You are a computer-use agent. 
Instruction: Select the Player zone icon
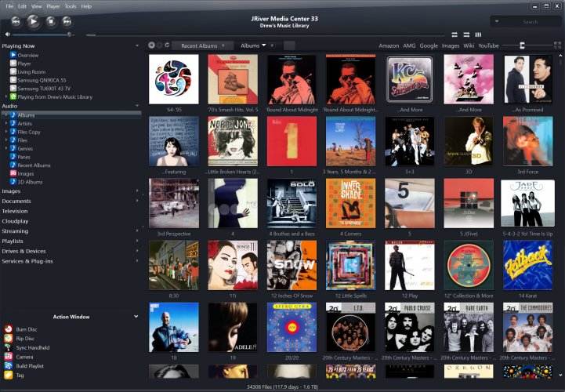coord(13,64)
